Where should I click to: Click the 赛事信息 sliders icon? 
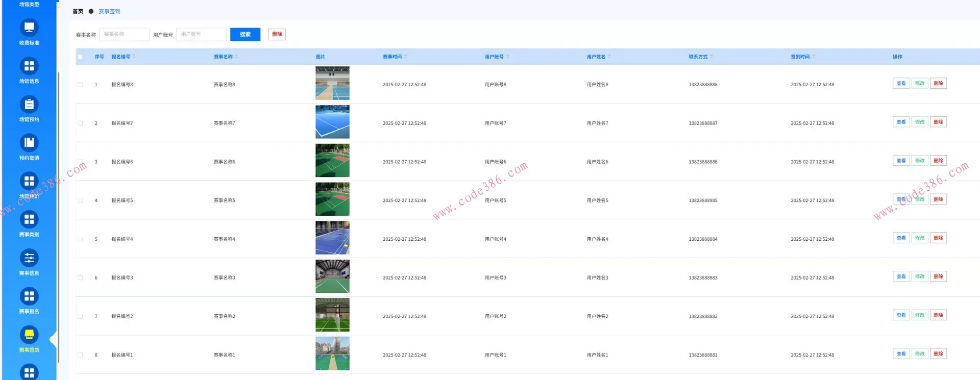(x=29, y=258)
